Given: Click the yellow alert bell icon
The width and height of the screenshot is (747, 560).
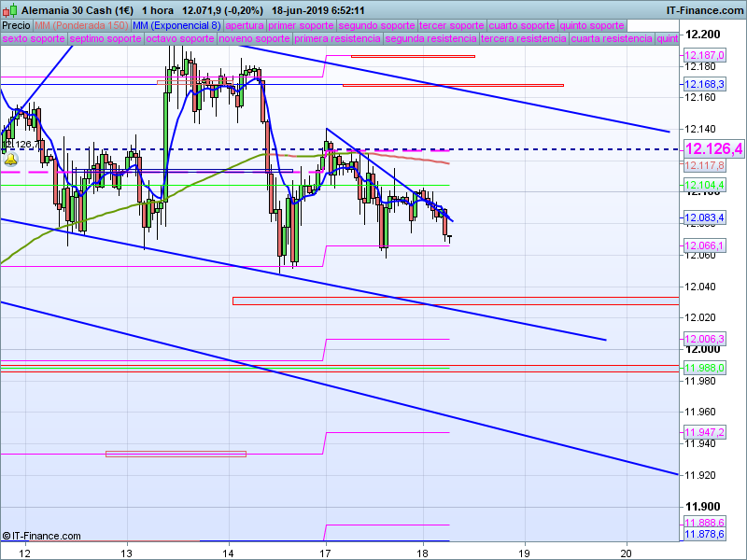Looking at the screenshot, I should [x=11, y=161].
